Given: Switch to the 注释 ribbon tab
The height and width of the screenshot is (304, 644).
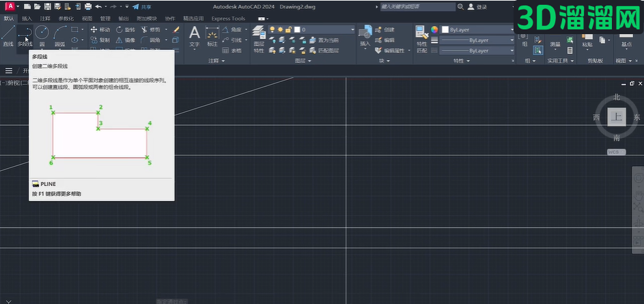Looking at the screenshot, I should point(45,18).
